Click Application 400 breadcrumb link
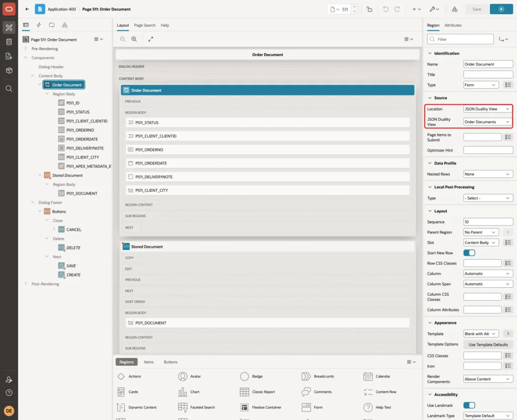The height and width of the screenshot is (420, 517). pos(62,9)
